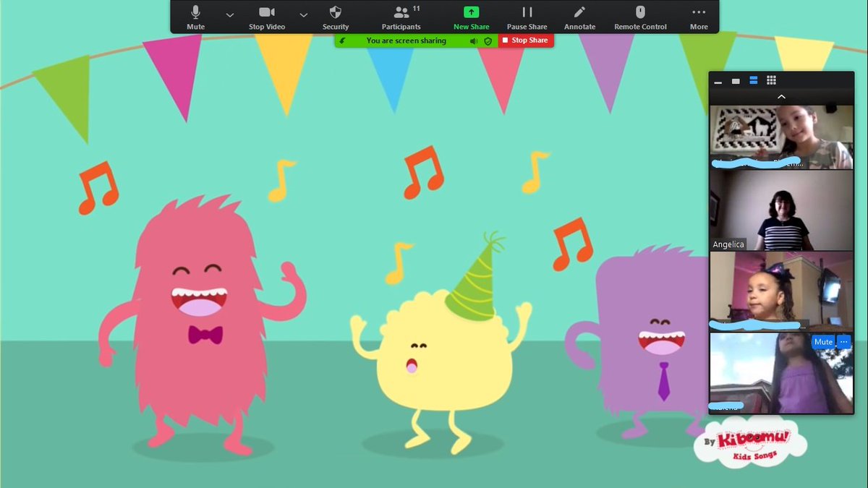Select the top participant video thumbnail
Viewport: 868px width, 488px height.
pyautogui.click(x=781, y=137)
